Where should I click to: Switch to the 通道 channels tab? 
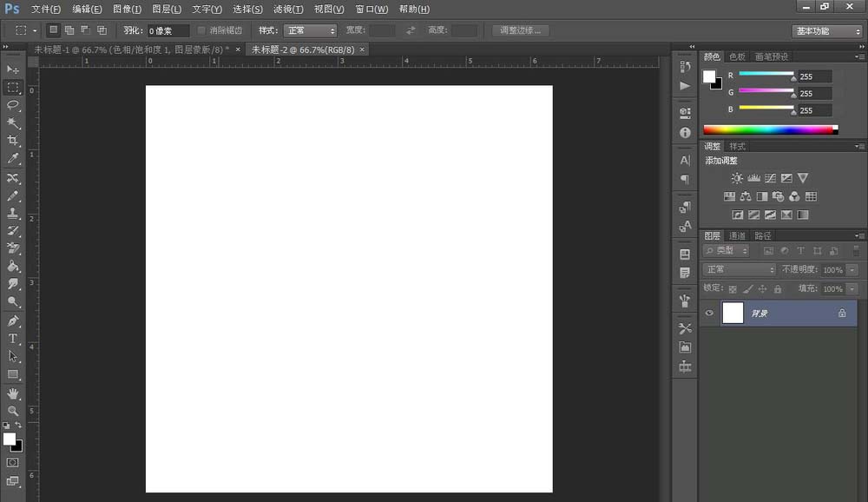[x=739, y=234]
